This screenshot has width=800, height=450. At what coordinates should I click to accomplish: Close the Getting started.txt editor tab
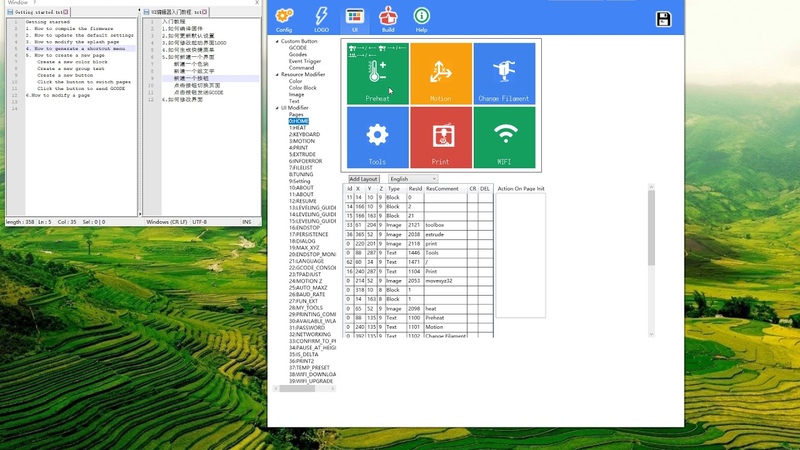click(66, 12)
